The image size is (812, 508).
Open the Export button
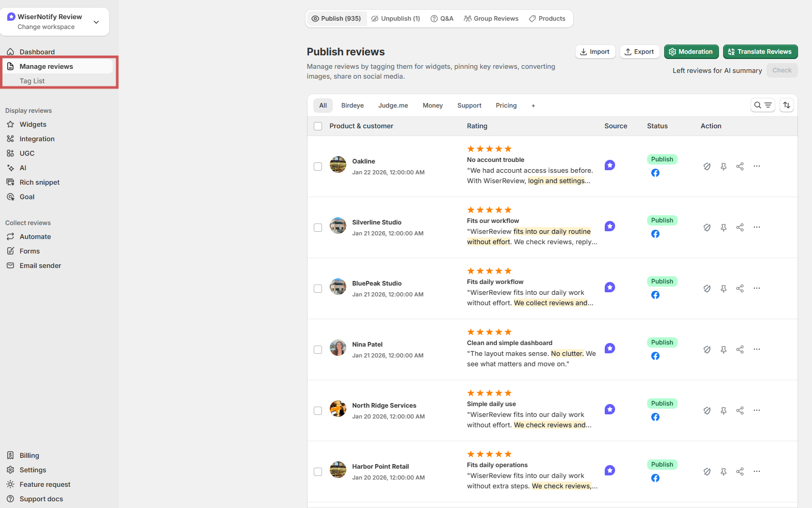[x=639, y=52]
